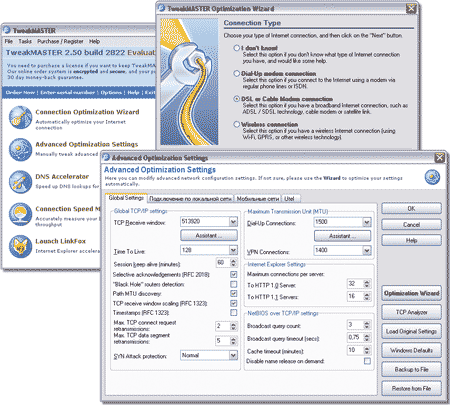450x405 pixels.
Task: Open the TCP Analyzer button
Action: 411,312
